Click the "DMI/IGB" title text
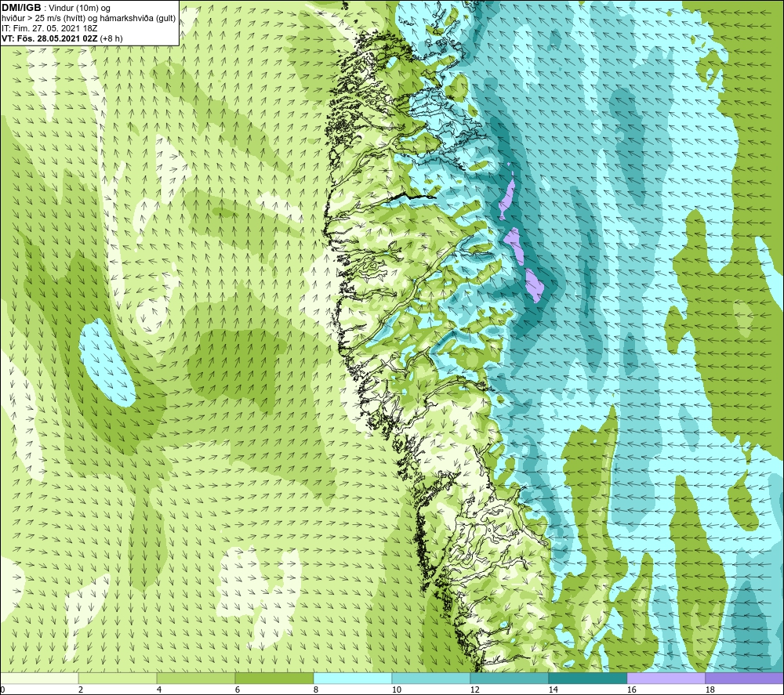784x695 pixels. click(x=21, y=8)
